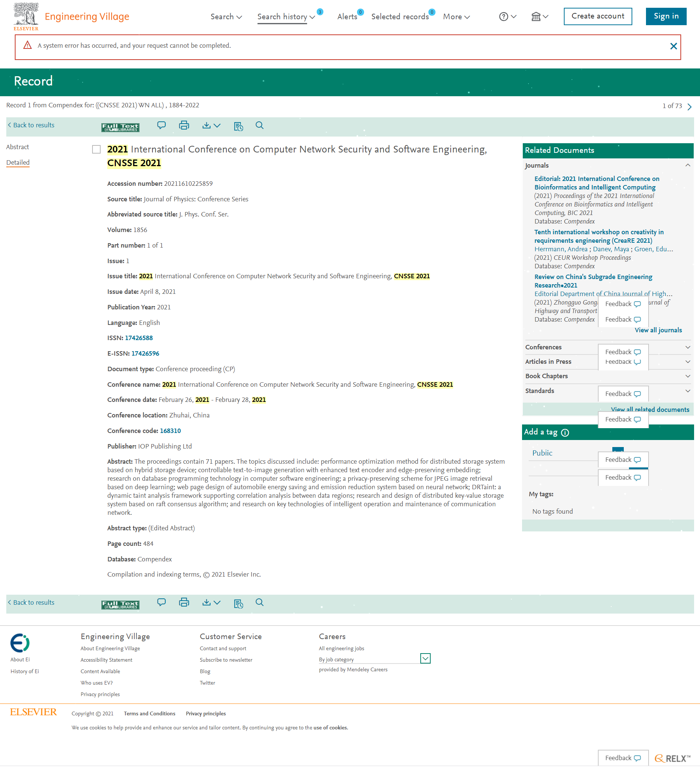Open ISSN 17426588 link
The width and height of the screenshot is (700, 769).
point(139,338)
